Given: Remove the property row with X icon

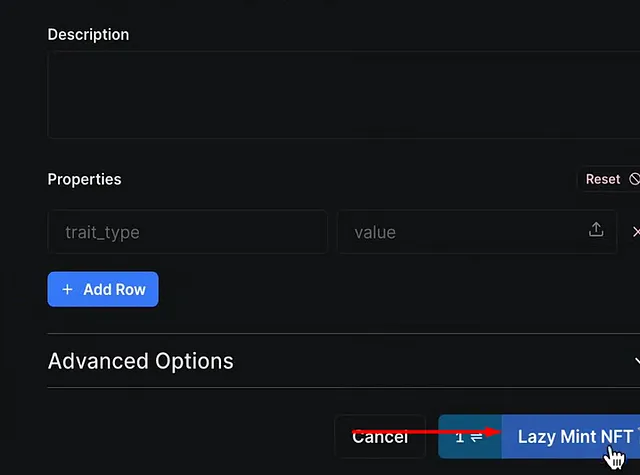Looking at the screenshot, I should click(636, 232).
